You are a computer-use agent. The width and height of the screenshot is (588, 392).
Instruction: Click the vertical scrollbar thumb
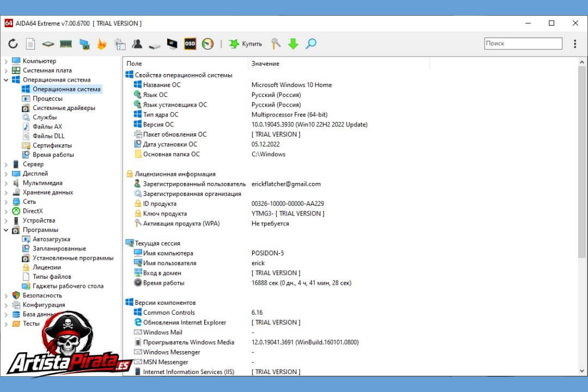[x=581, y=162]
